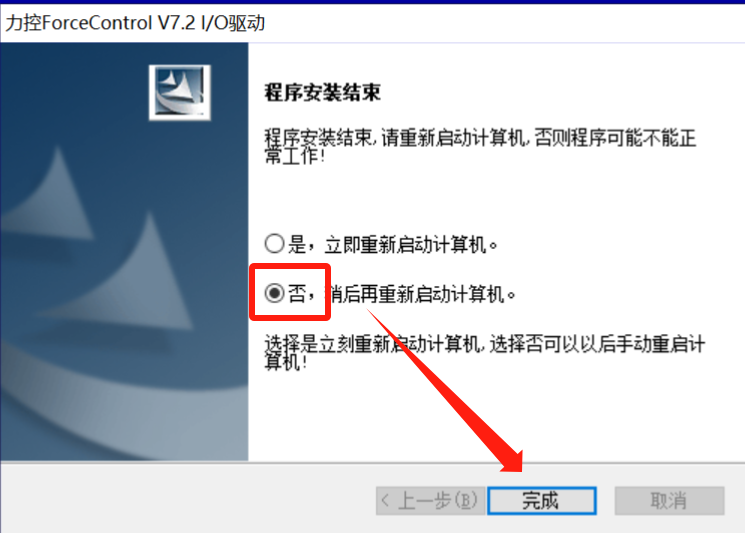This screenshot has height=533, width=745.
Task: Click the 完成 button to finish installation
Action: [542, 500]
